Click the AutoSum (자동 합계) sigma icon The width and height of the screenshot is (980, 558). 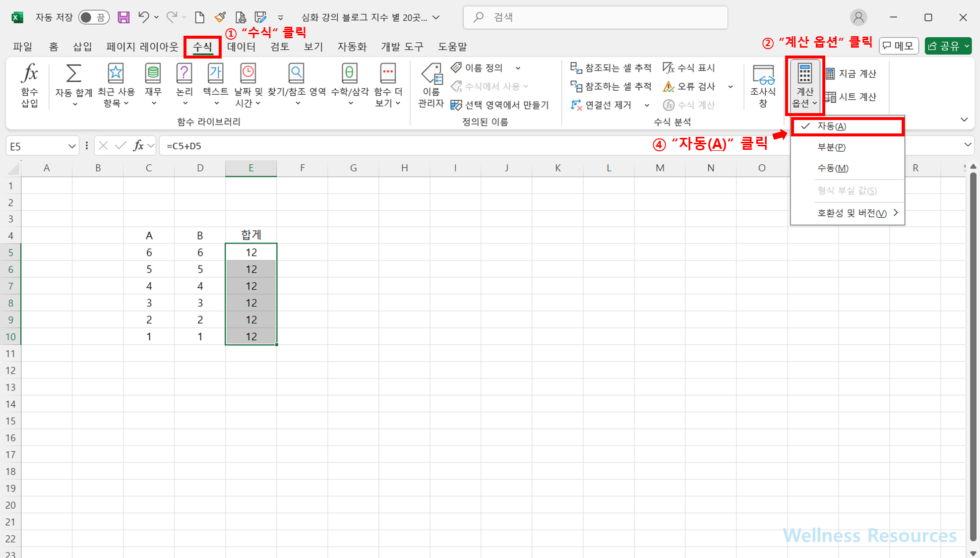tap(73, 73)
